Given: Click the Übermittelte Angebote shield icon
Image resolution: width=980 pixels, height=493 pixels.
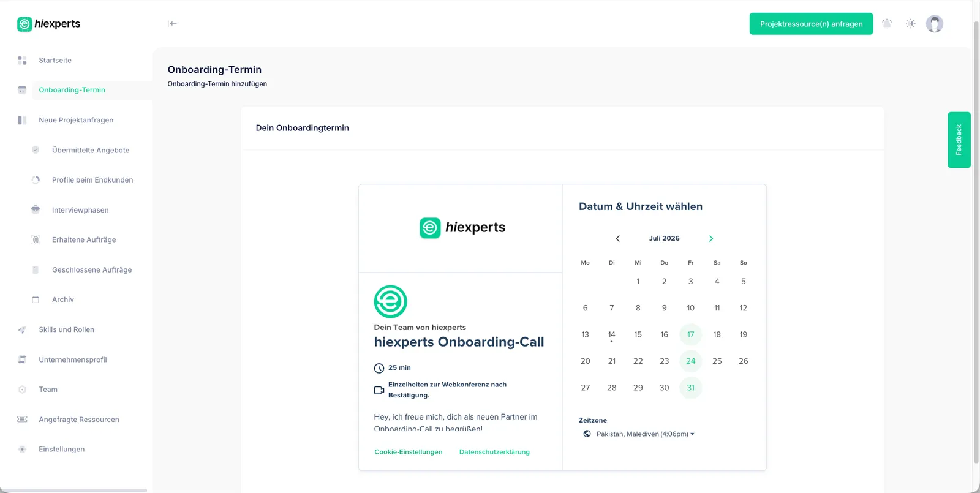Looking at the screenshot, I should click(36, 150).
